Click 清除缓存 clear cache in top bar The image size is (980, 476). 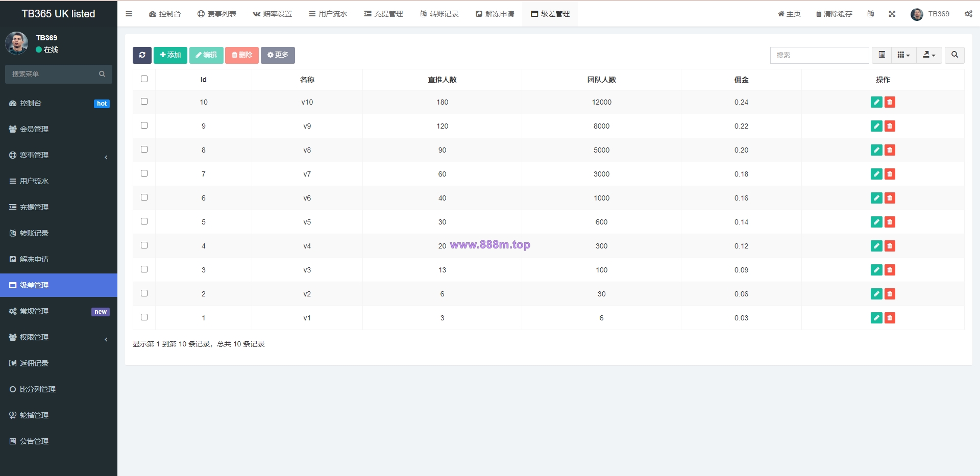coord(834,14)
